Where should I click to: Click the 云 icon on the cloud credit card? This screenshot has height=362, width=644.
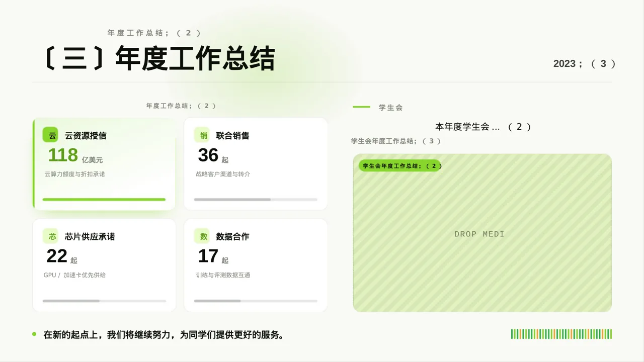tap(51, 135)
